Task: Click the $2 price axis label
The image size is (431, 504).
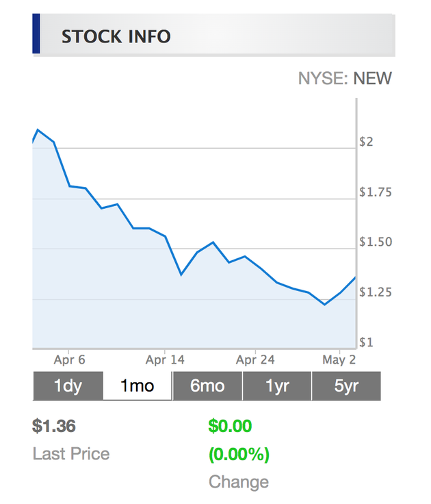Action: pos(367,142)
